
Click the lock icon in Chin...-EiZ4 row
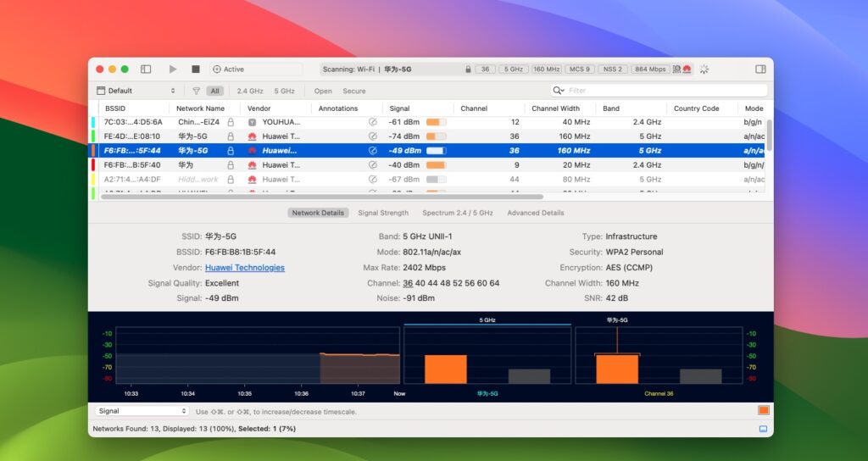click(231, 122)
